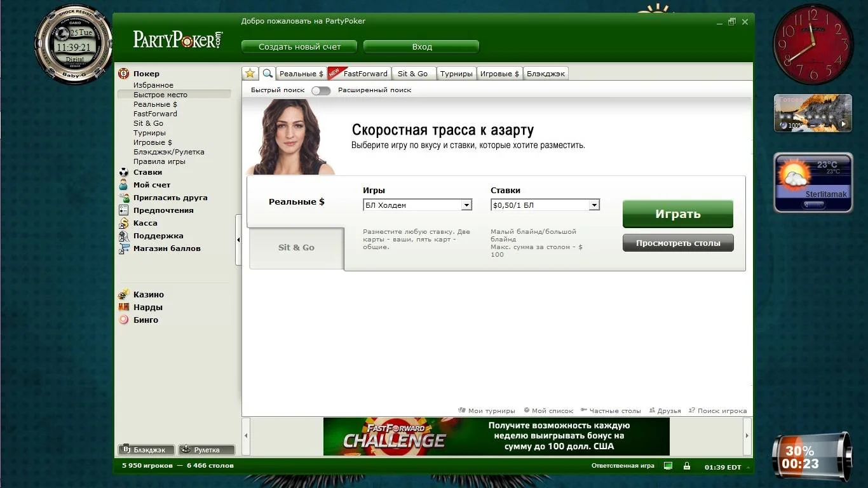
Task: Open the star Favorites tab
Action: (x=250, y=73)
